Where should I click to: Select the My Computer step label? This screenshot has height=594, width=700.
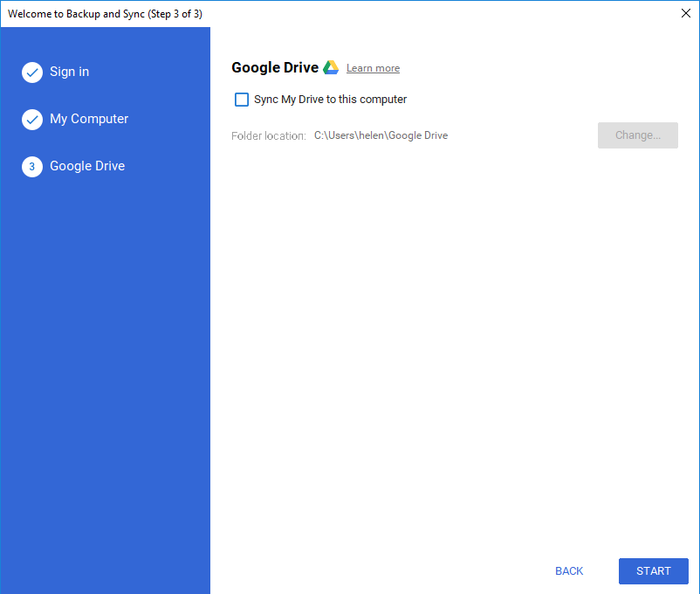(89, 119)
